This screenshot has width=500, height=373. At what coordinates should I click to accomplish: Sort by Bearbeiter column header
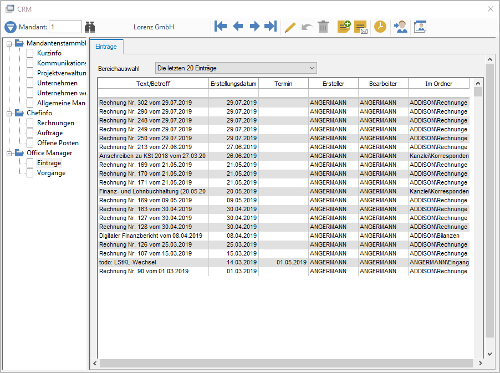coord(383,83)
